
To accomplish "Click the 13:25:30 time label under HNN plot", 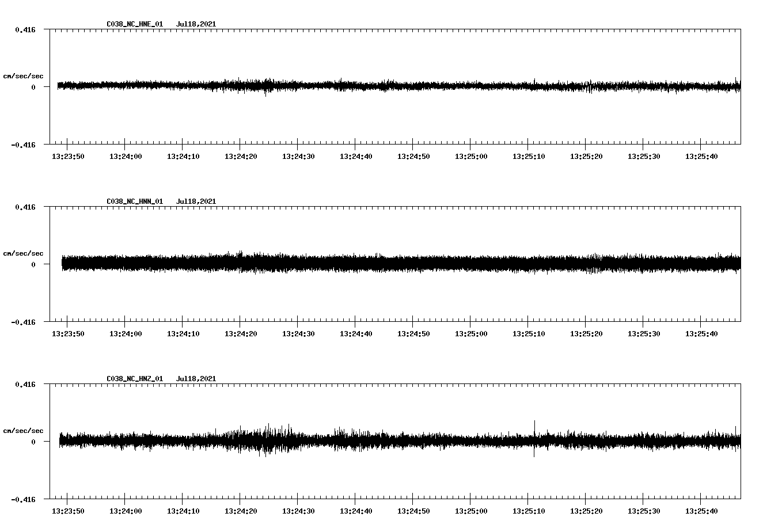I will click(644, 334).
